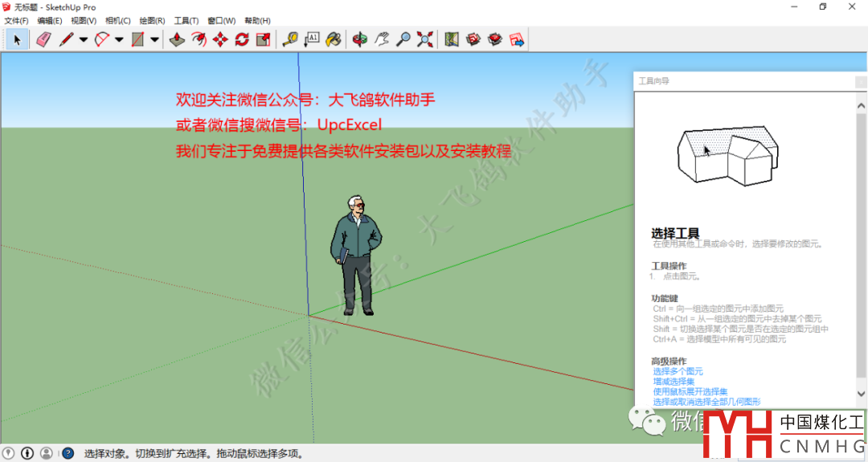Image resolution: width=868 pixels, height=462 pixels.
Task: Expand the line tool dropdown arrow
Action: click(84, 39)
